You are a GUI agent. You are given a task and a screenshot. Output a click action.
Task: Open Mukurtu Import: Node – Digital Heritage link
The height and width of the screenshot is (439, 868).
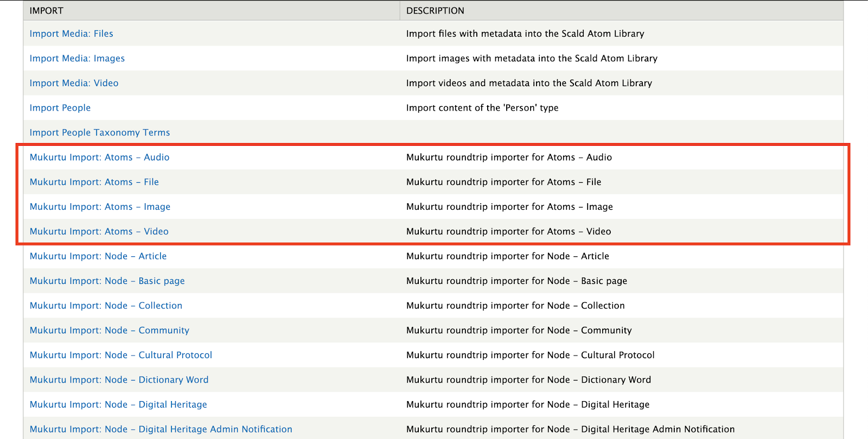tap(118, 405)
